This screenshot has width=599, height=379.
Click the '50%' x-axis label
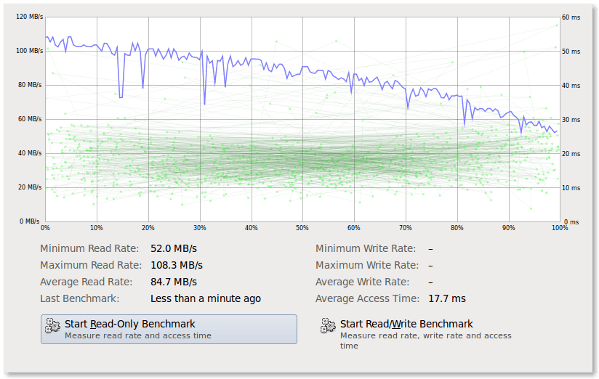pyautogui.click(x=302, y=228)
